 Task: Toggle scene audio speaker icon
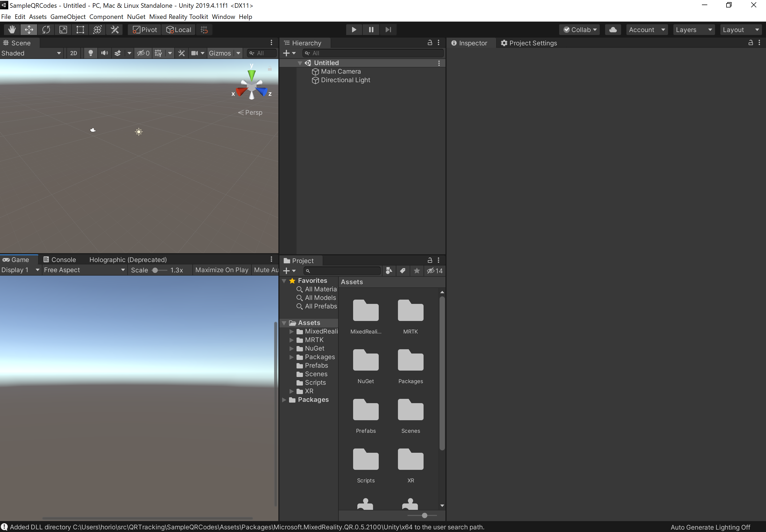click(104, 53)
